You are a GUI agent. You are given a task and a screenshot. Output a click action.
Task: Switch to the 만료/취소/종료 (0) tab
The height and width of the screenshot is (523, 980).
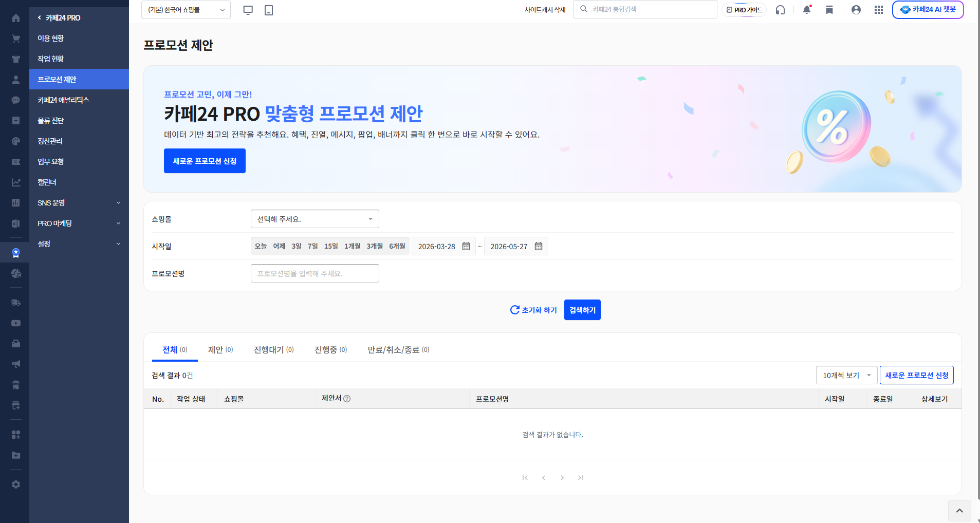click(398, 350)
